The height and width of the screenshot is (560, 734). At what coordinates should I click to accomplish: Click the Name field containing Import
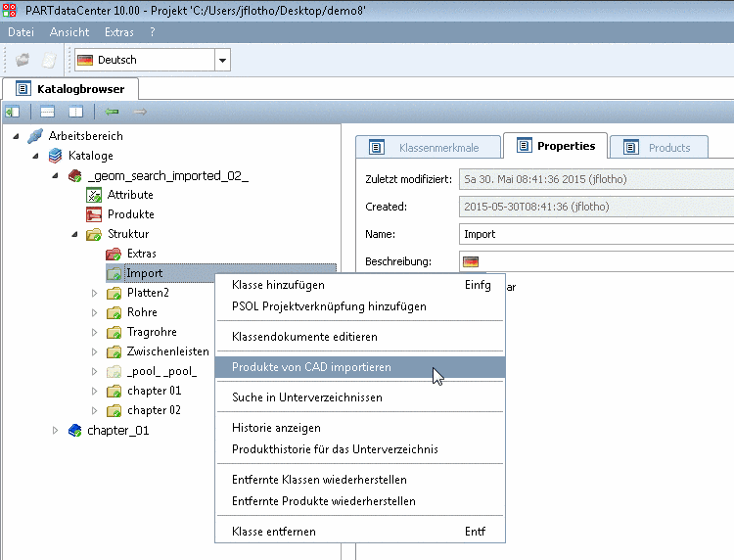pyautogui.click(x=596, y=234)
